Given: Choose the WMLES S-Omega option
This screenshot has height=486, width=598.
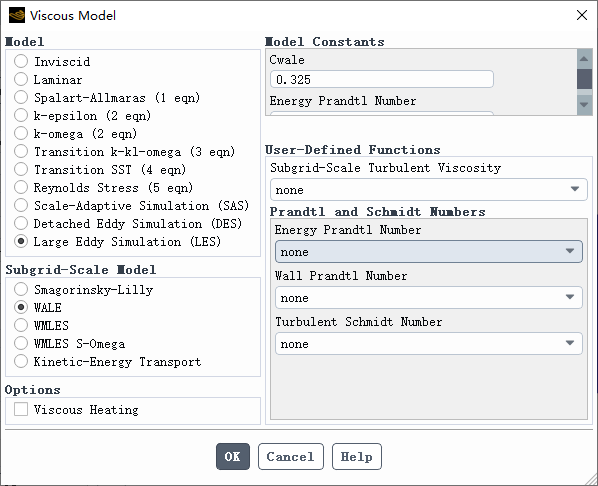Looking at the screenshot, I should point(21,343).
